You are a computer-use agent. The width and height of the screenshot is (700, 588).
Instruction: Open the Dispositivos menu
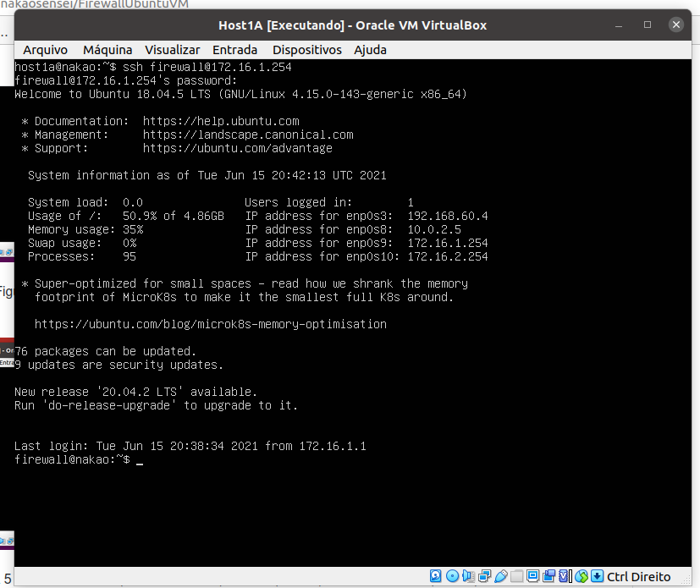pos(307,50)
